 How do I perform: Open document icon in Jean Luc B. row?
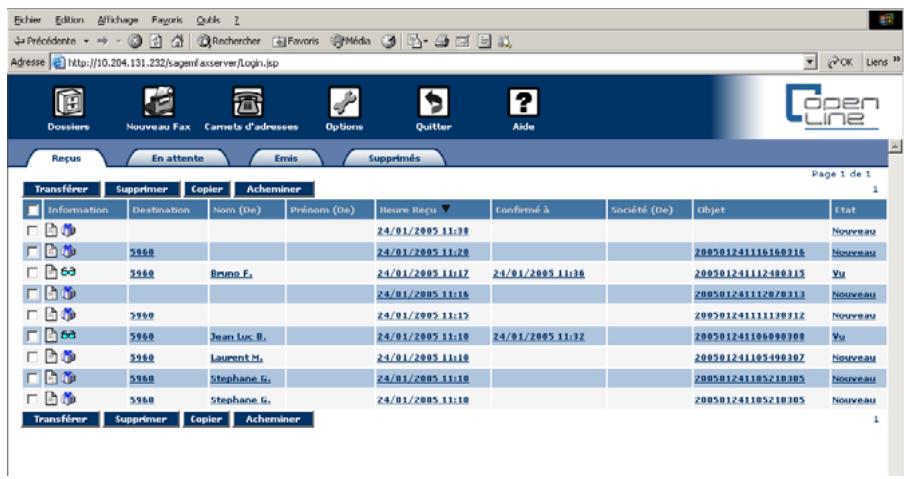(51, 335)
